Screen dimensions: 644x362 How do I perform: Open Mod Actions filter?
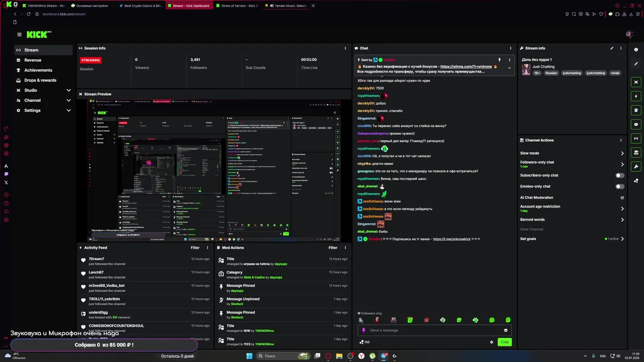(x=333, y=248)
